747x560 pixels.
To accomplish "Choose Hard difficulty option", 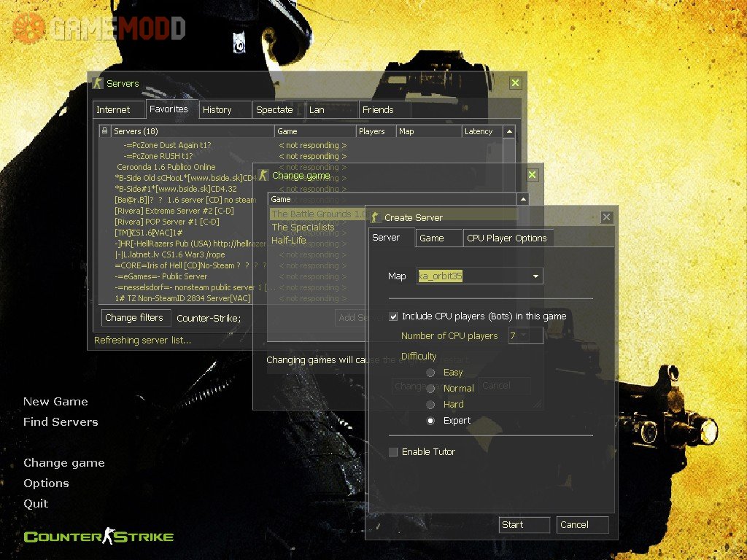I will point(431,405).
